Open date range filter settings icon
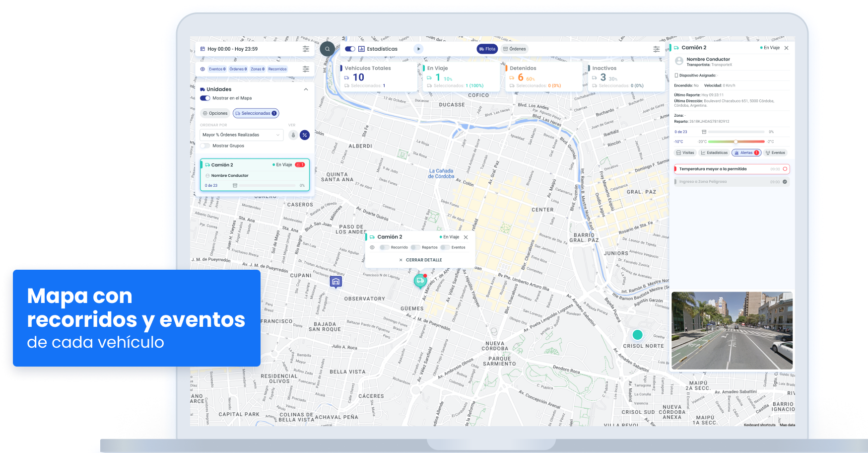The image size is (868, 453). pyautogui.click(x=306, y=49)
